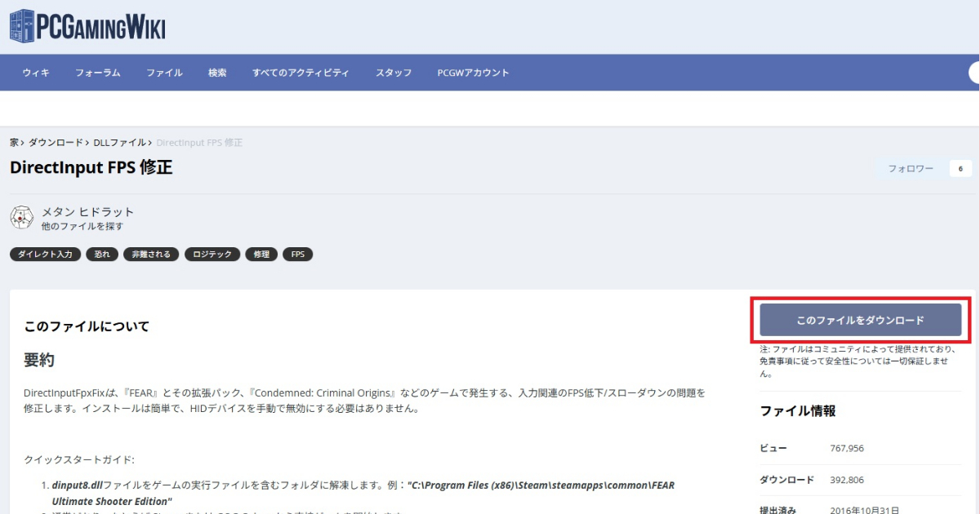Click the ダイレクト入力 tag
Screen dimensions: 980x514
45,254
